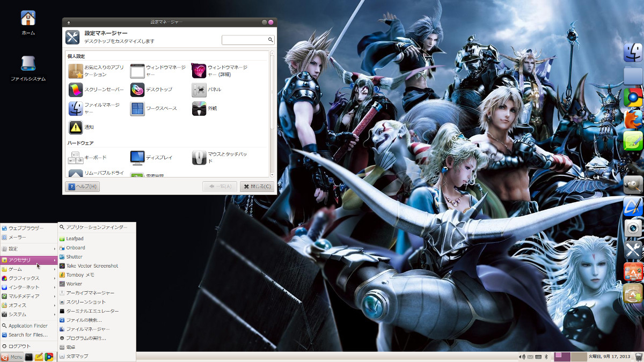644x362 pixels.
Task: Open the red software center dock icon
Action: click(633, 272)
